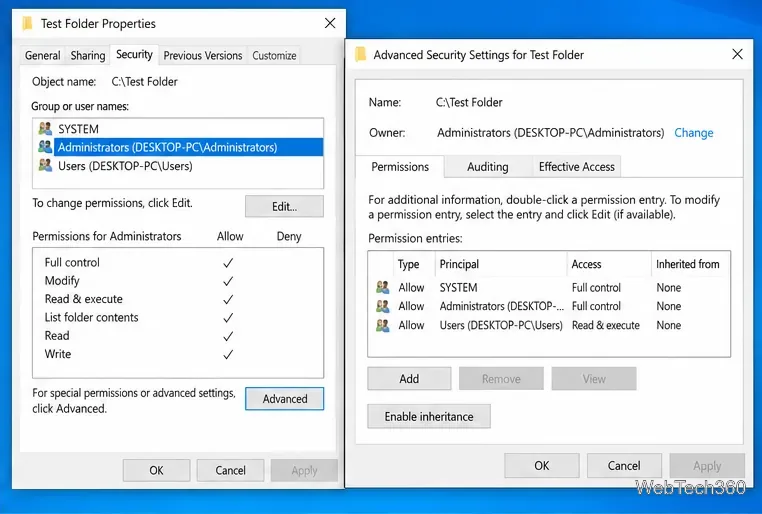Close the Test Folder Properties window
This screenshot has height=514, width=762.
[330, 23]
